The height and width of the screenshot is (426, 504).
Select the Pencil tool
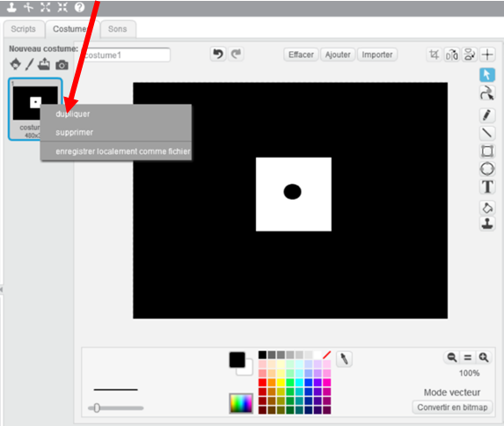(x=487, y=115)
